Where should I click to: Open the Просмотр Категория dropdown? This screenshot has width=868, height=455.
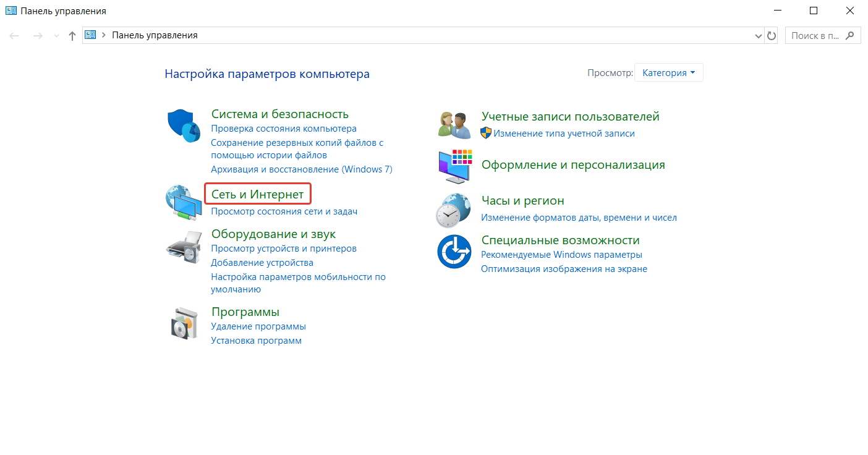(x=668, y=73)
